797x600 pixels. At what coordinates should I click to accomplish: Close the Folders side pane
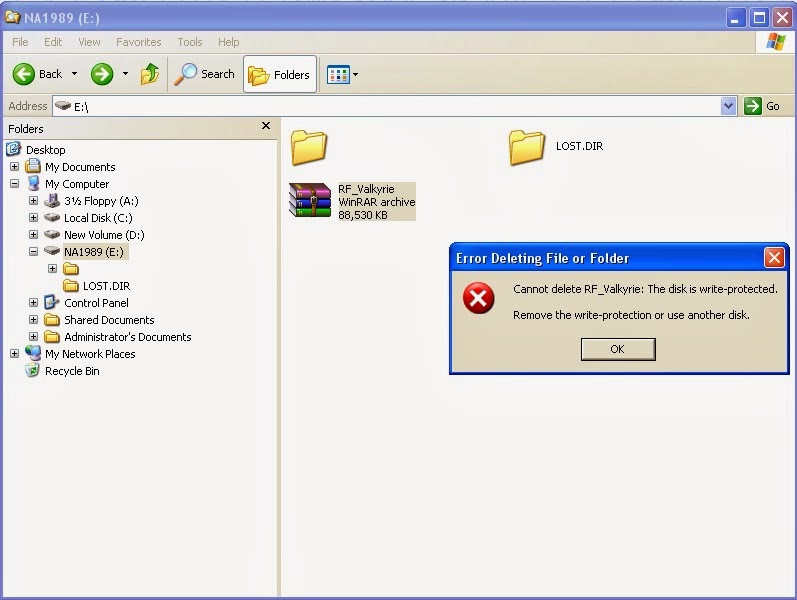266,126
